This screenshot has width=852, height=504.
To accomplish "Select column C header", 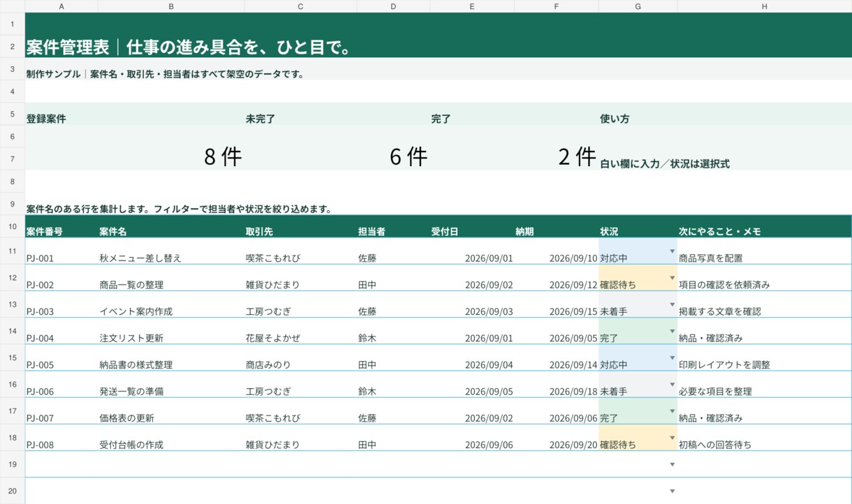I will [300, 6].
